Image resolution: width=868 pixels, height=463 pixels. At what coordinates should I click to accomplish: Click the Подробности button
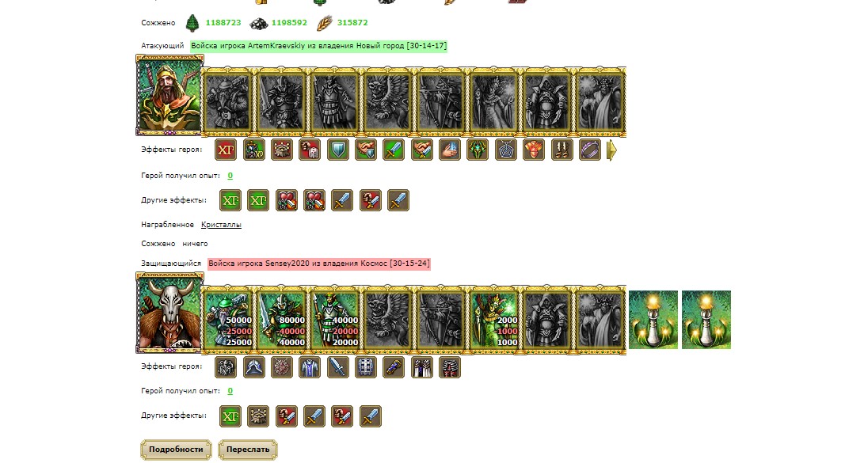[x=176, y=450]
